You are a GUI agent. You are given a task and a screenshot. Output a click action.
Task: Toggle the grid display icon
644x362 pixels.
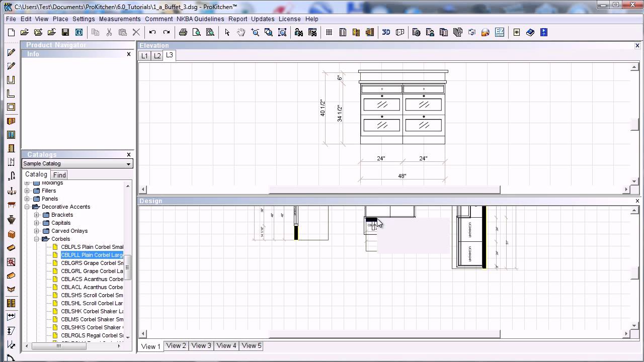click(x=329, y=32)
